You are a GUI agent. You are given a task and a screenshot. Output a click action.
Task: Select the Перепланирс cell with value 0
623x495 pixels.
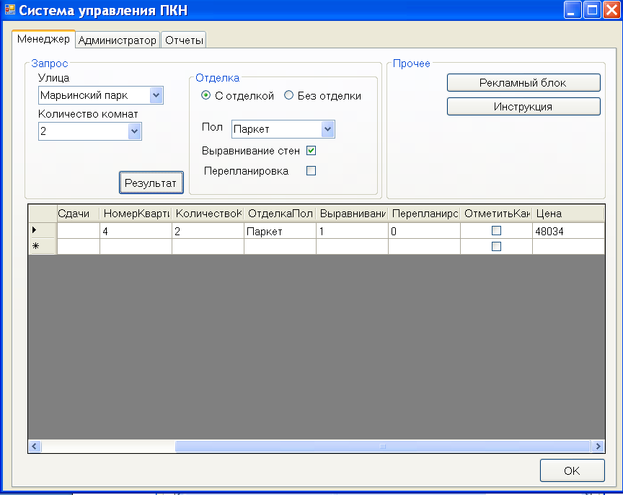click(424, 231)
